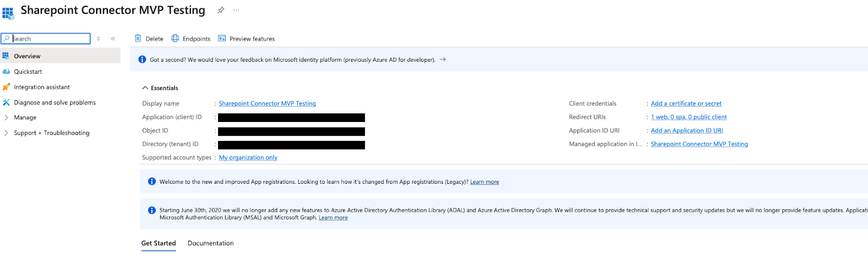Open Integration assistant rocket item

pyautogui.click(x=42, y=87)
